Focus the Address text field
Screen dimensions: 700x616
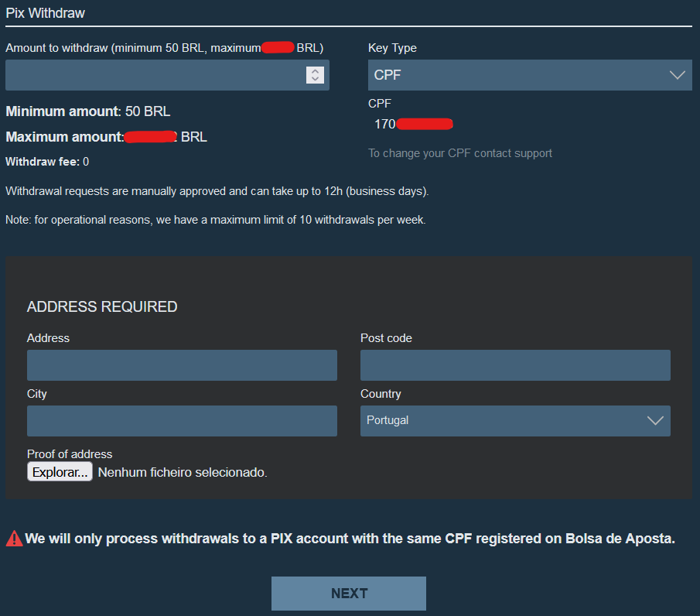182,365
